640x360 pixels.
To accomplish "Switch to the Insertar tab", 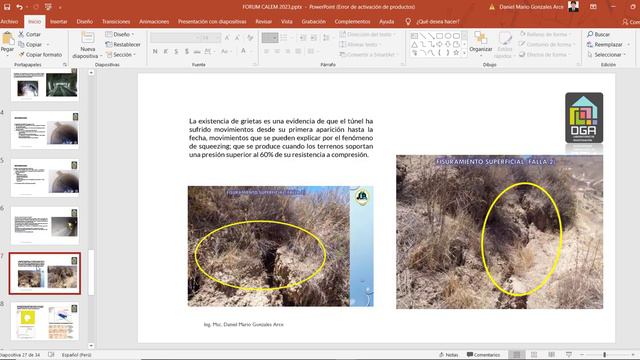I will click(58, 22).
